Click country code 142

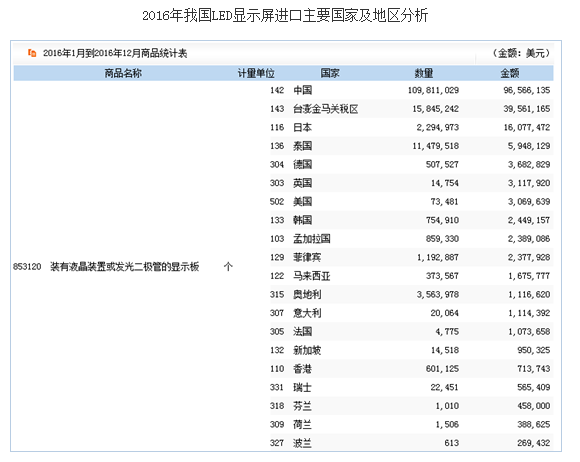click(277, 90)
